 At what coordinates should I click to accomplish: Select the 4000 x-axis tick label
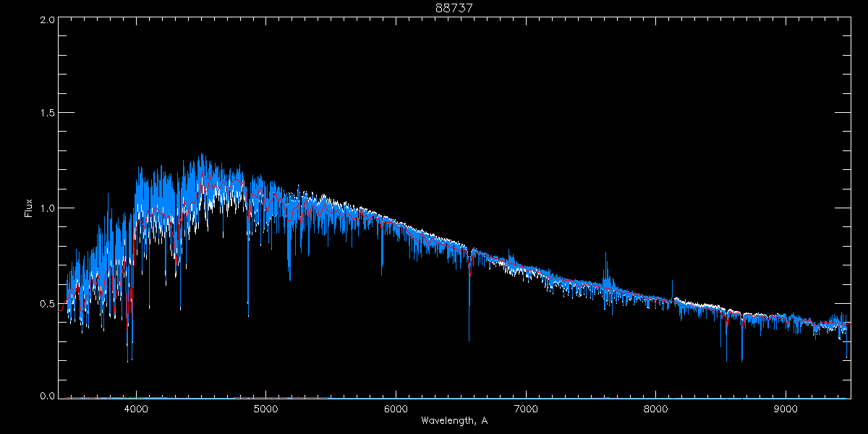click(136, 409)
